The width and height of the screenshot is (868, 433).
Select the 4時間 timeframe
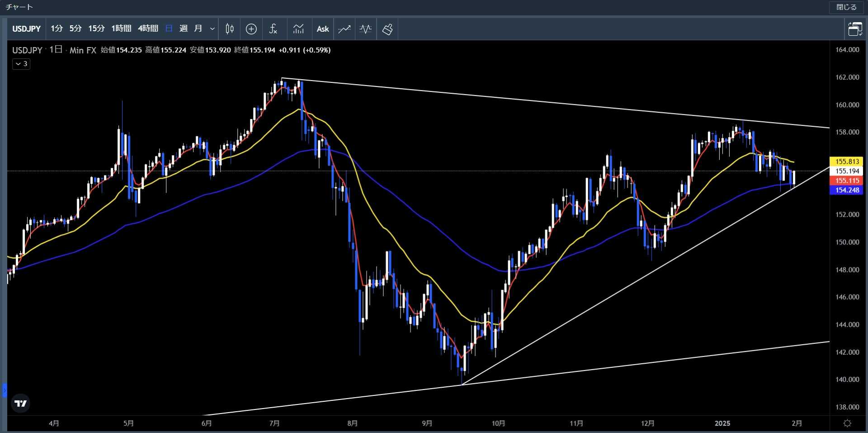point(148,29)
